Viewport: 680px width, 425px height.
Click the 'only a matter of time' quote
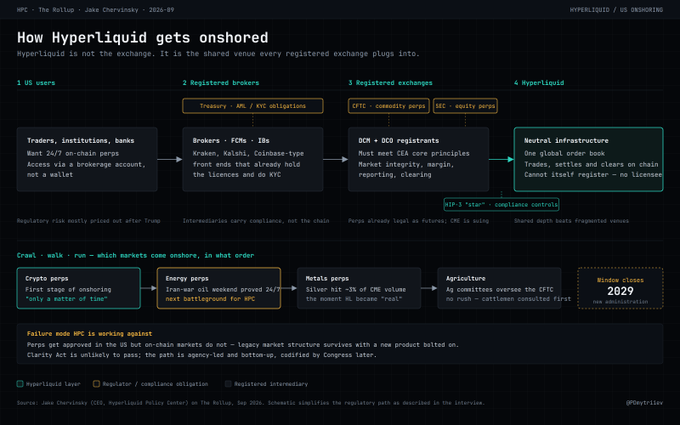pos(66,299)
